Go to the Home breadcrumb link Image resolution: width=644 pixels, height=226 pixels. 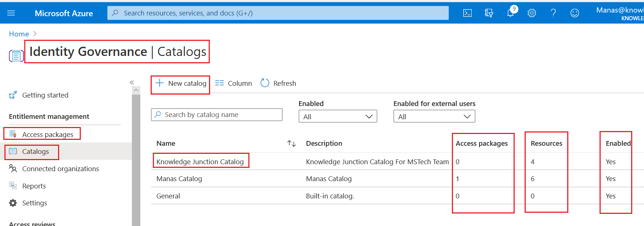click(19, 34)
